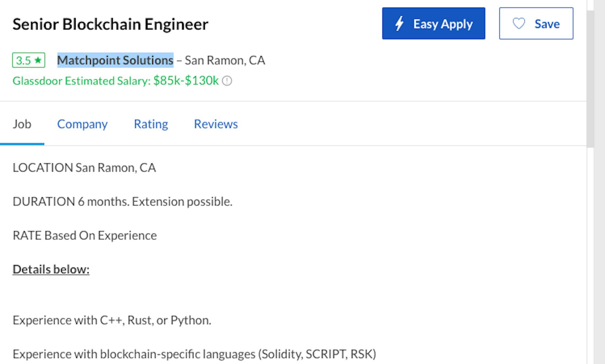Screen dimensions: 605x364
Task: Click the highlighted Matchpoint Solutions company name
Action: [x=115, y=60]
